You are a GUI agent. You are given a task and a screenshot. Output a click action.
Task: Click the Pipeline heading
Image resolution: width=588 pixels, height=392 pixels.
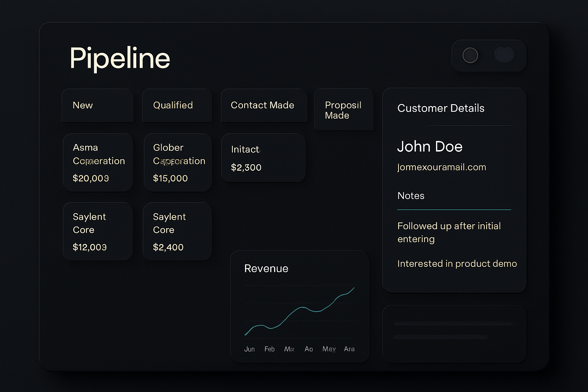coord(119,58)
